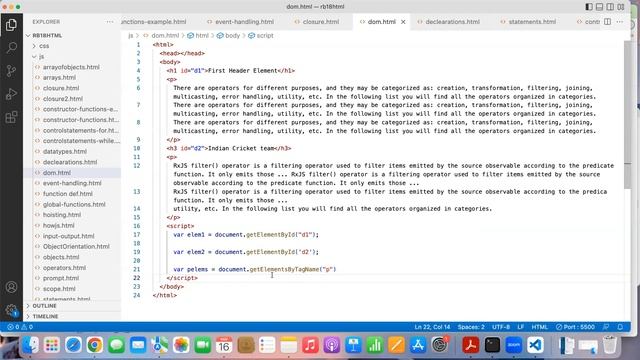Click the feedback icon in status bar
The height and width of the screenshot is (360, 640).
coord(606,327)
